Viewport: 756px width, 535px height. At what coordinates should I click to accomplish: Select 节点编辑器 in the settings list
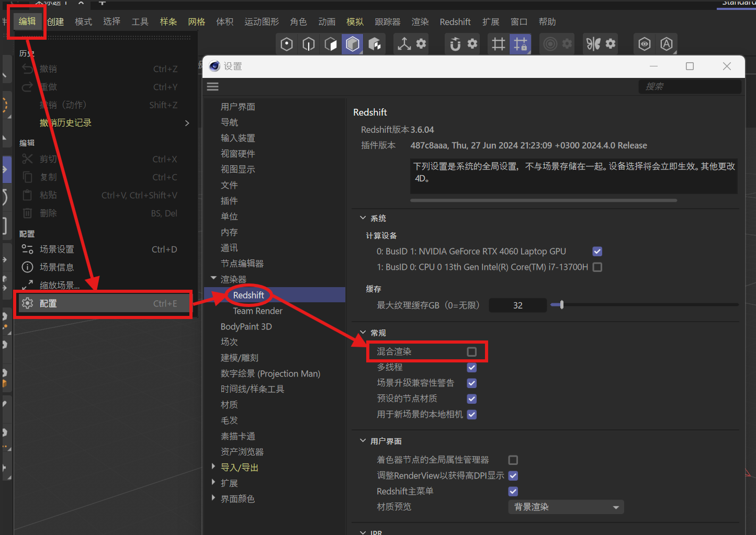click(x=242, y=264)
